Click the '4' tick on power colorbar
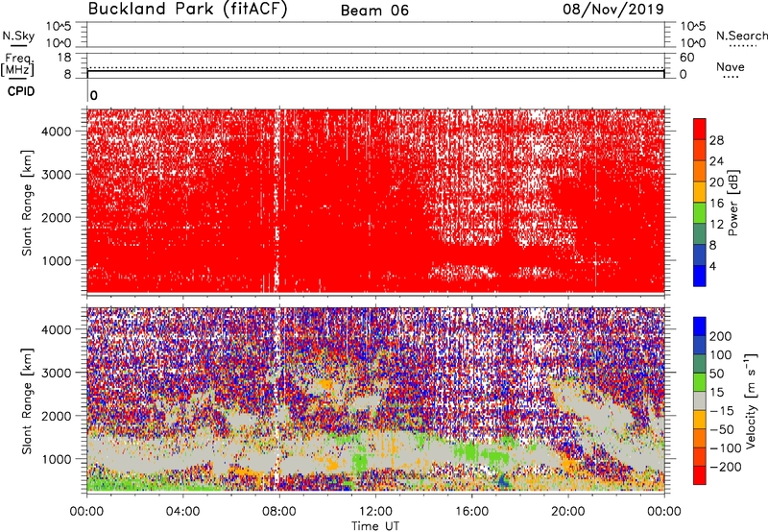Image resolution: width=768 pixels, height=532 pixels. coord(712,266)
